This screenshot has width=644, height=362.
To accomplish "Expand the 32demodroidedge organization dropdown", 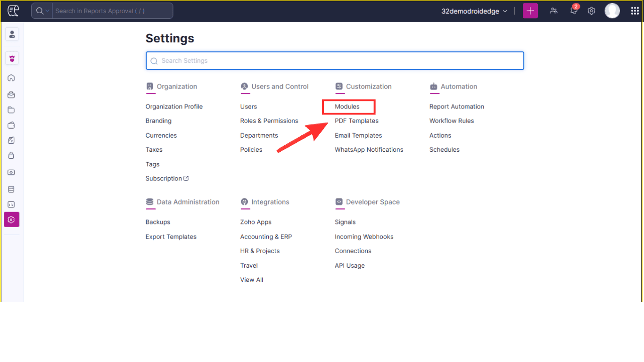I will 474,11.
